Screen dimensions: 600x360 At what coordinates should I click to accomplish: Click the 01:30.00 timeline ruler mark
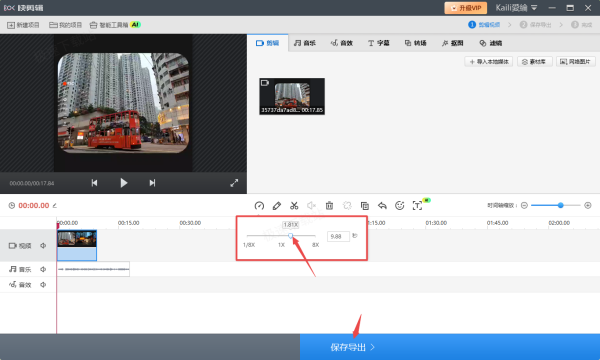tap(436, 223)
